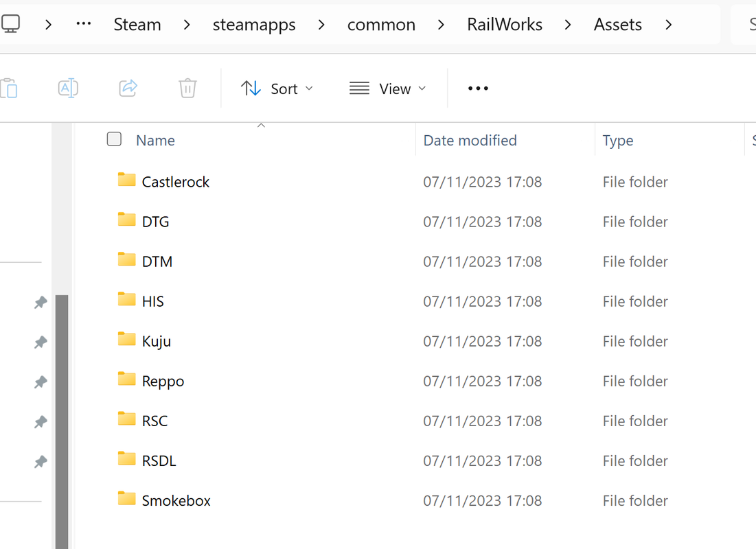
Task: Select the HIS folder name
Action: (153, 301)
